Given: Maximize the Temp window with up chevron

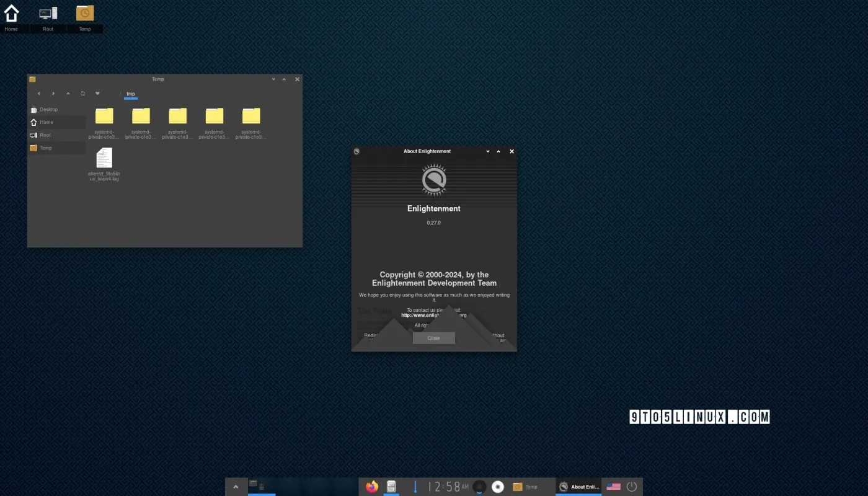Looking at the screenshot, I should [284, 79].
